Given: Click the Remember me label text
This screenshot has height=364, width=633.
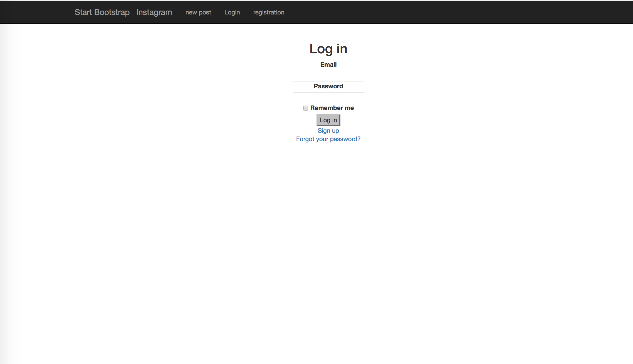Looking at the screenshot, I should point(332,108).
